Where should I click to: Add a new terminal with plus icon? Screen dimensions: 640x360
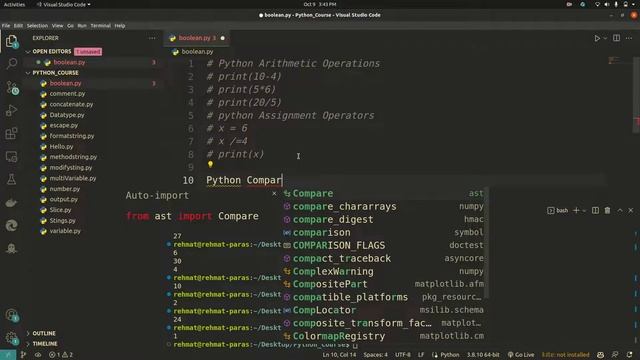coord(576,210)
